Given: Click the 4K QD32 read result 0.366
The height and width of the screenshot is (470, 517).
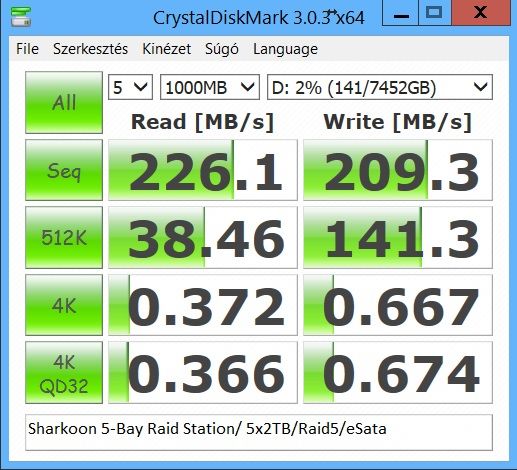Looking at the screenshot, I should [203, 373].
